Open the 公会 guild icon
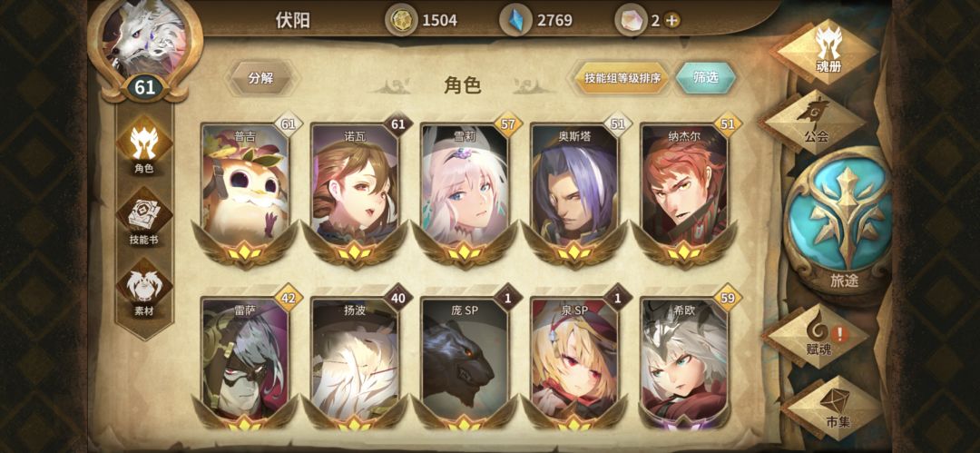The height and width of the screenshot is (453, 980). tap(813, 123)
